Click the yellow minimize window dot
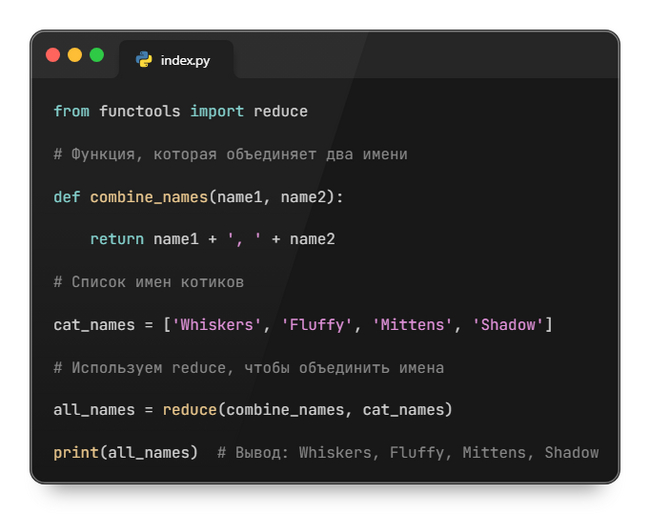The width and height of the screenshot is (650, 514). pos(75,55)
